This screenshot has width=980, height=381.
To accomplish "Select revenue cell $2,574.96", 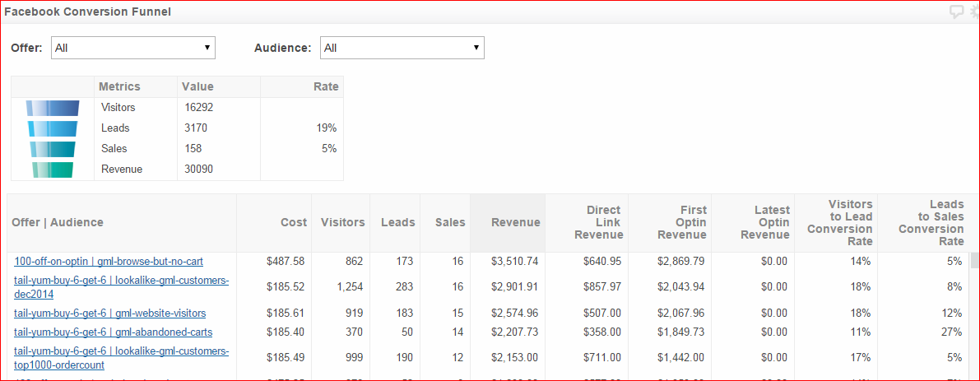I will point(515,313).
